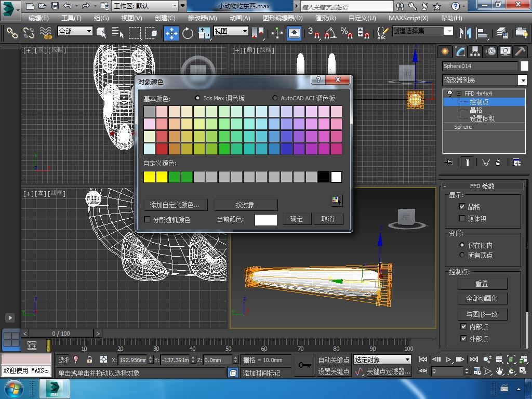Select the Select and Rotate tool
532x399 pixels.
188,33
